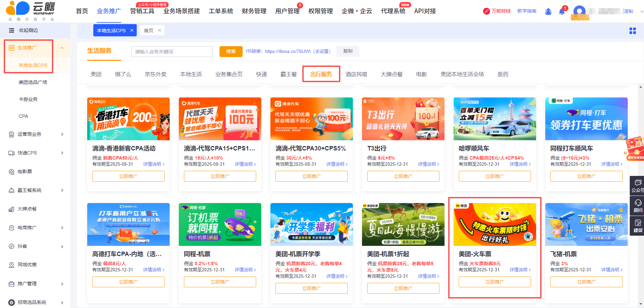The height and width of the screenshot is (308, 644).
Task: Open 详情说明 for 同程-机票
Action: click(x=245, y=270)
